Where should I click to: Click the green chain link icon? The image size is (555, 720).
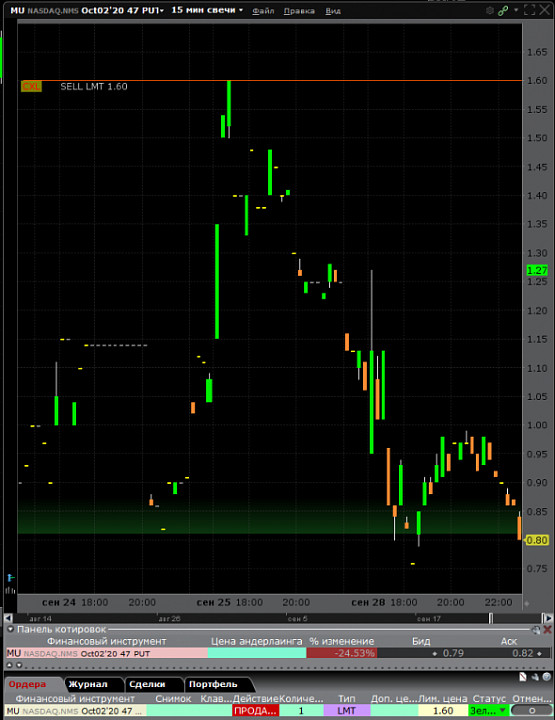503,11
